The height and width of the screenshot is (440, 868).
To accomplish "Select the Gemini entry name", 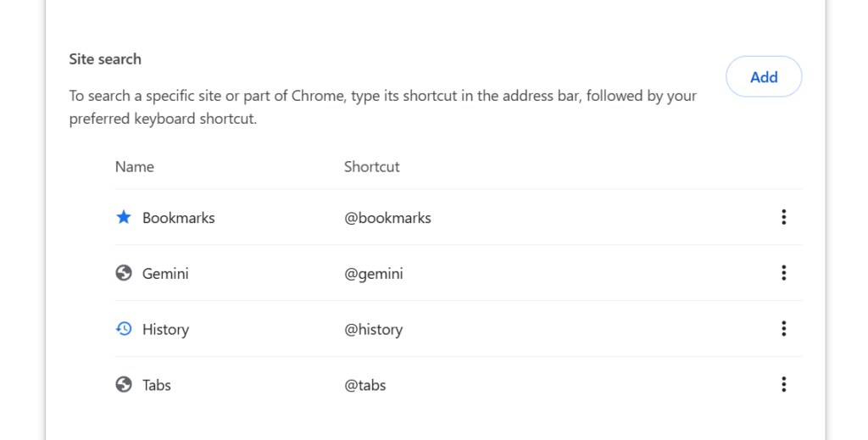I will (165, 273).
